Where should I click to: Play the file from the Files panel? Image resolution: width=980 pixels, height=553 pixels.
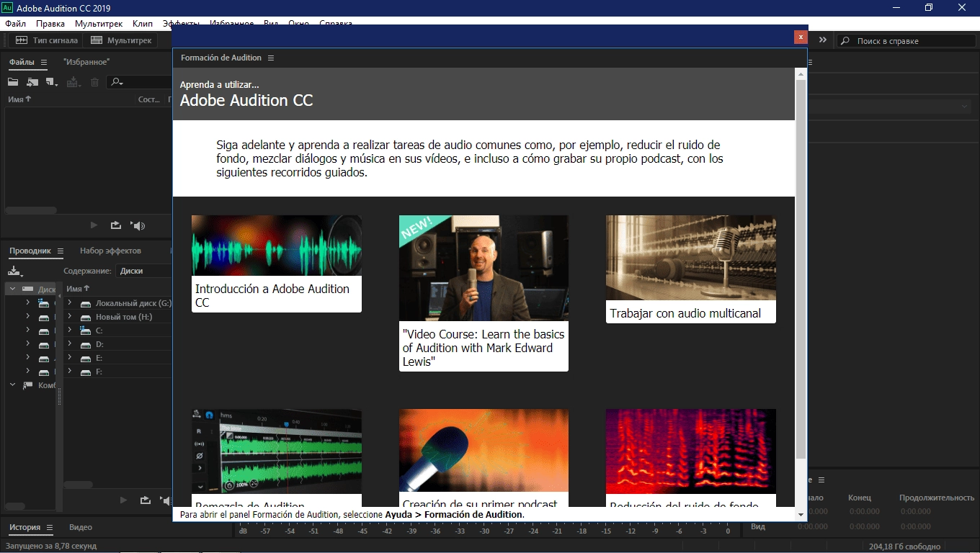point(94,225)
